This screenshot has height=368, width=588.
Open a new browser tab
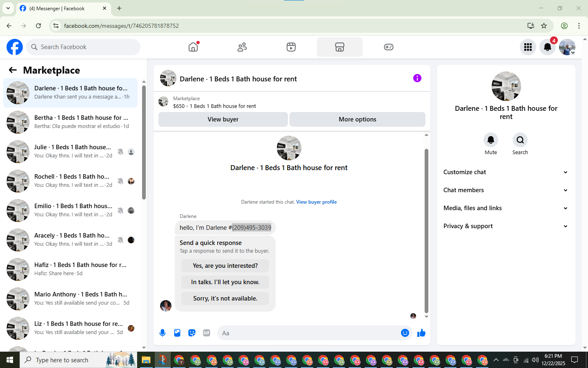tap(119, 8)
